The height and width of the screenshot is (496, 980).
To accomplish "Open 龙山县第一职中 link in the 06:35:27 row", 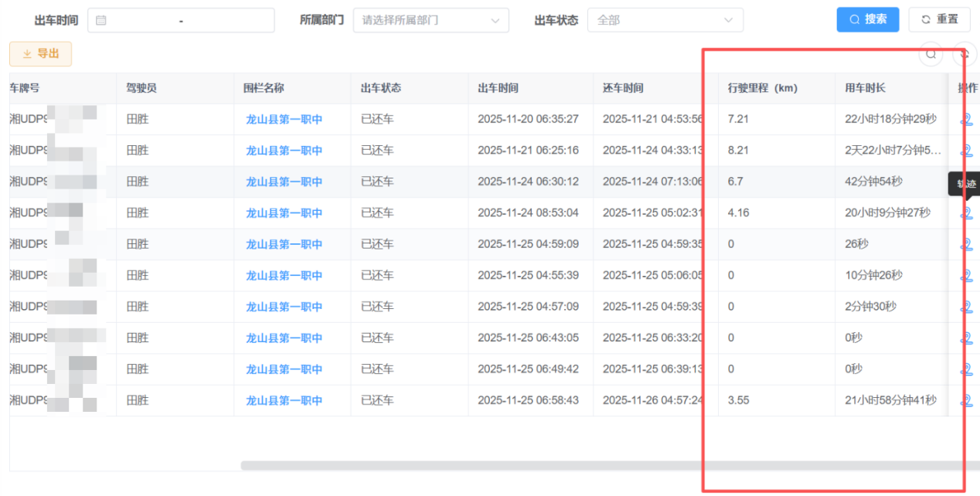I will click(x=284, y=119).
